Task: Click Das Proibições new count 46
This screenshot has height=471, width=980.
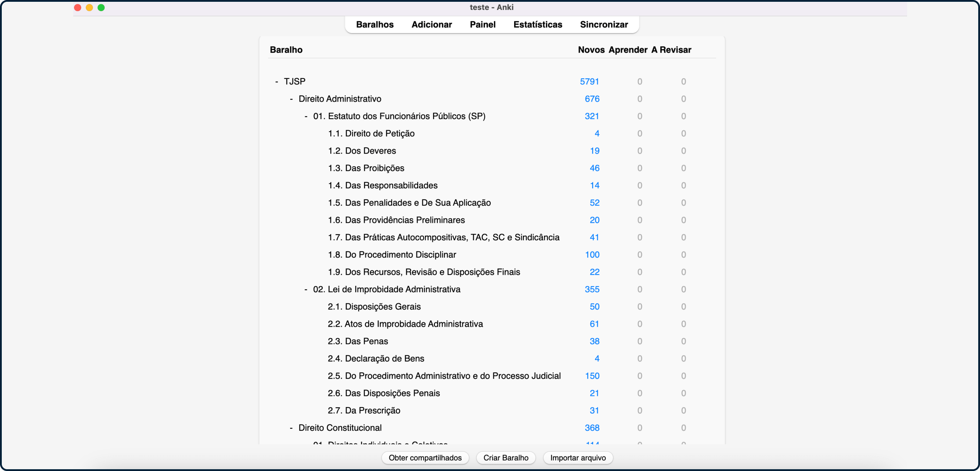Action: tap(595, 168)
